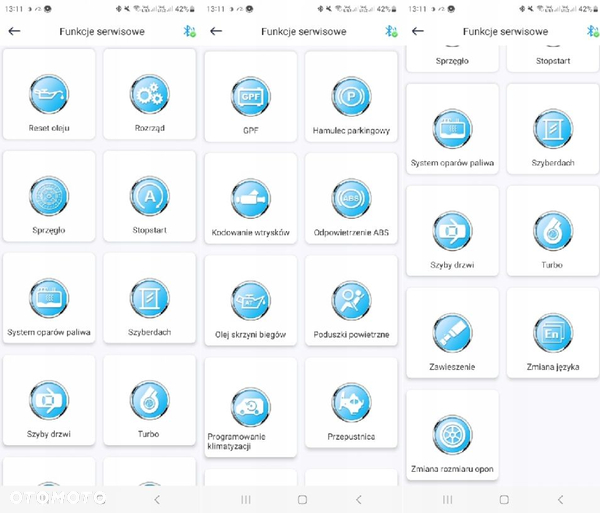Tap Bluetooth status icon in left screenshot
The width and height of the screenshot is (600, 513).
(x=189, y=31)
